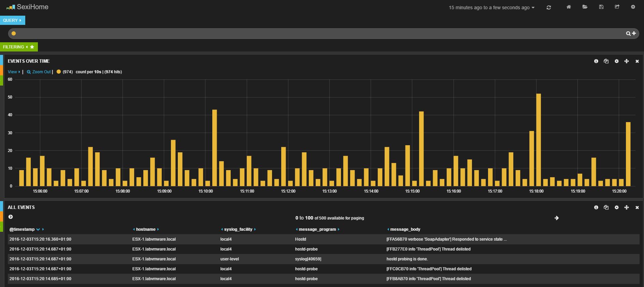Image resolution: width=644 pixels, height=287 pixels.
Task: Click move handle of Events Over Time panel
Action: pyautogui.click(x=627, y=61)
